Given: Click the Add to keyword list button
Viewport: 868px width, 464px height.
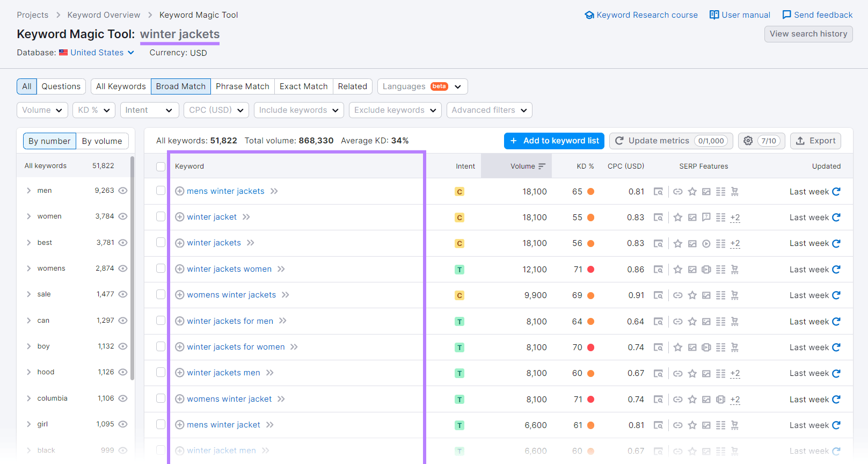Looking at the screenshot, I should 554,141.
